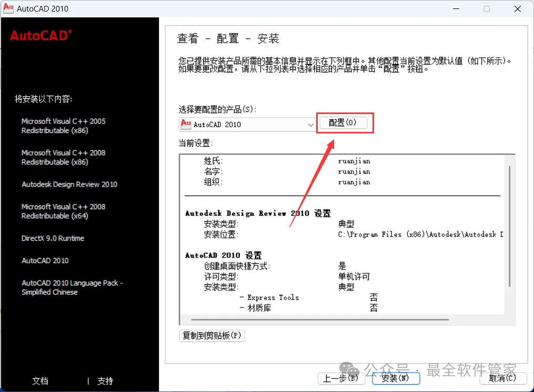The image size is (534, 392).
Task: Minimize the AutoCAD 2010 installer window
Action: click(456, 9)
